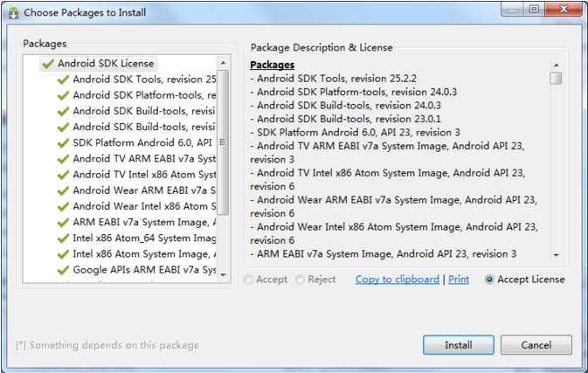Click the package list scroll-down arrow
The height and width of the screenshot is (373, 588).
tap(223, 275)
